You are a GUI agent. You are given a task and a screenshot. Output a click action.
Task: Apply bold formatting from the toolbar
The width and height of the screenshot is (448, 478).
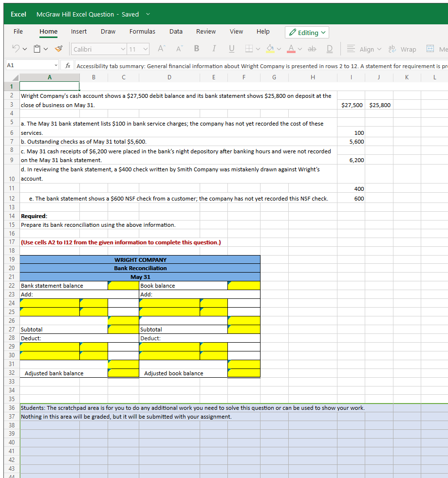coord(196,49)
